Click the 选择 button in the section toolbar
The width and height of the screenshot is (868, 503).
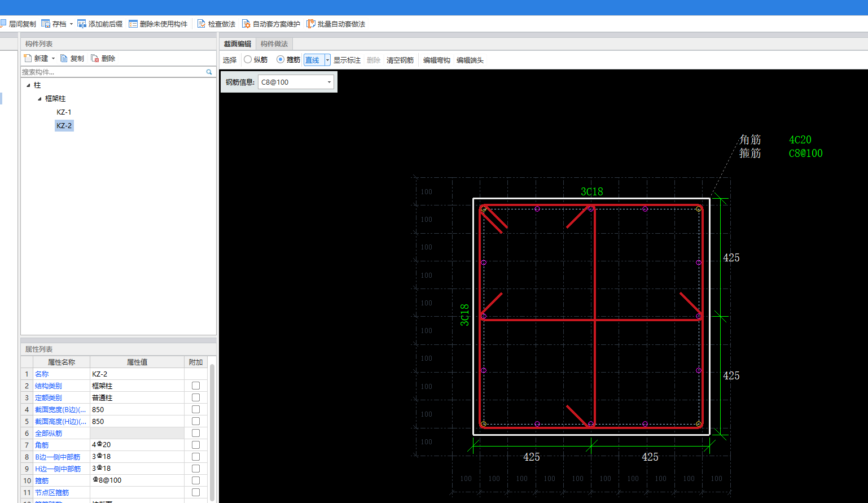pos(230,60)
